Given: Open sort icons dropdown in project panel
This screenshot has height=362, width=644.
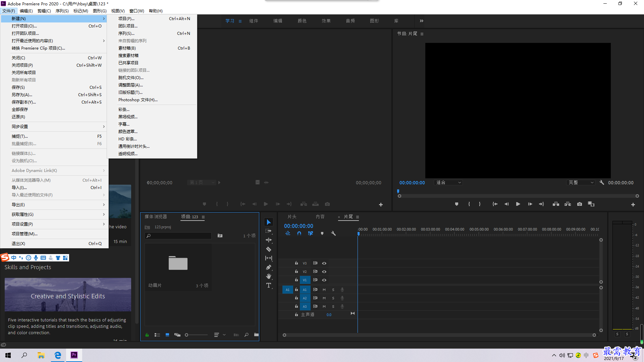Looking at the screenshot, I should tap(220, 335).
